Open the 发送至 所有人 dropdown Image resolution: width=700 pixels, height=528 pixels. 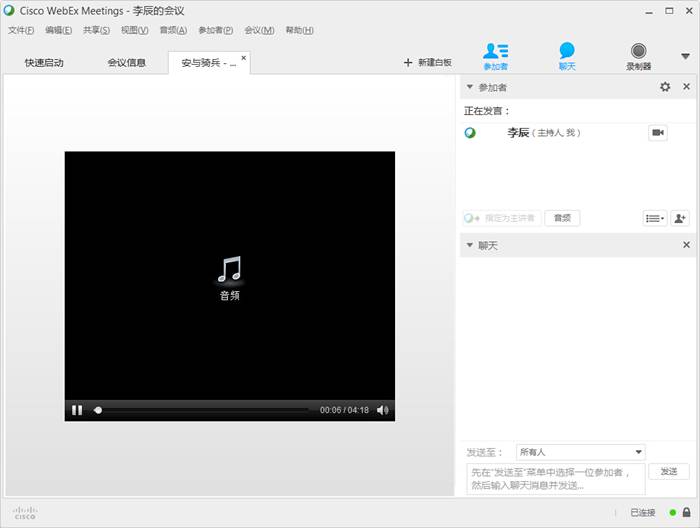click(580, 452)
